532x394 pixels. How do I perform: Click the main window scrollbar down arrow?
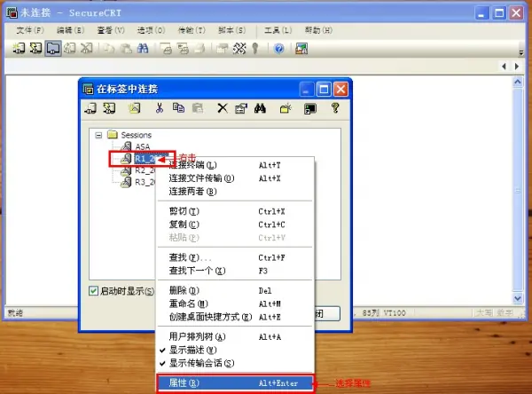coord(518,298)
